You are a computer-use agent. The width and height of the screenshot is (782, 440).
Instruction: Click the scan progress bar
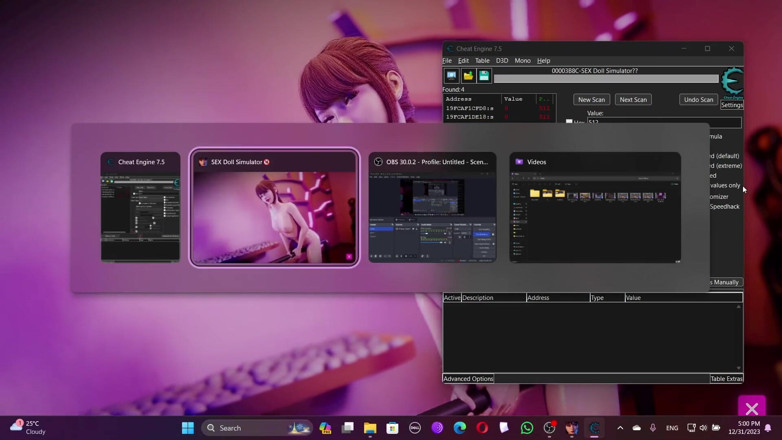coord(606,79)
